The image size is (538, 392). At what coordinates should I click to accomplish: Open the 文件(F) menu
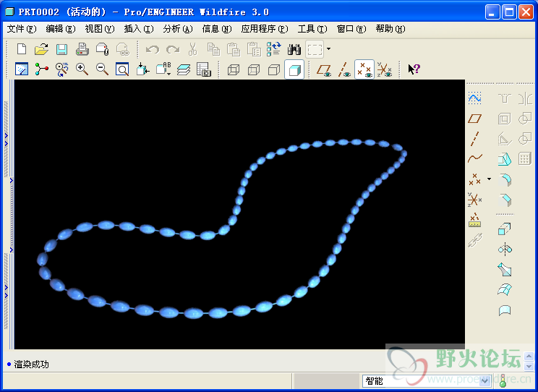[22, 29]
